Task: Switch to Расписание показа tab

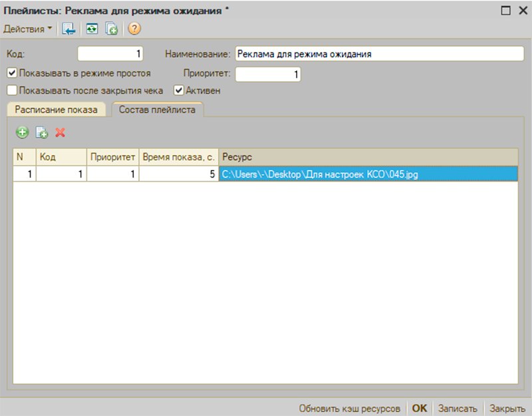Action: coord(57,110)
